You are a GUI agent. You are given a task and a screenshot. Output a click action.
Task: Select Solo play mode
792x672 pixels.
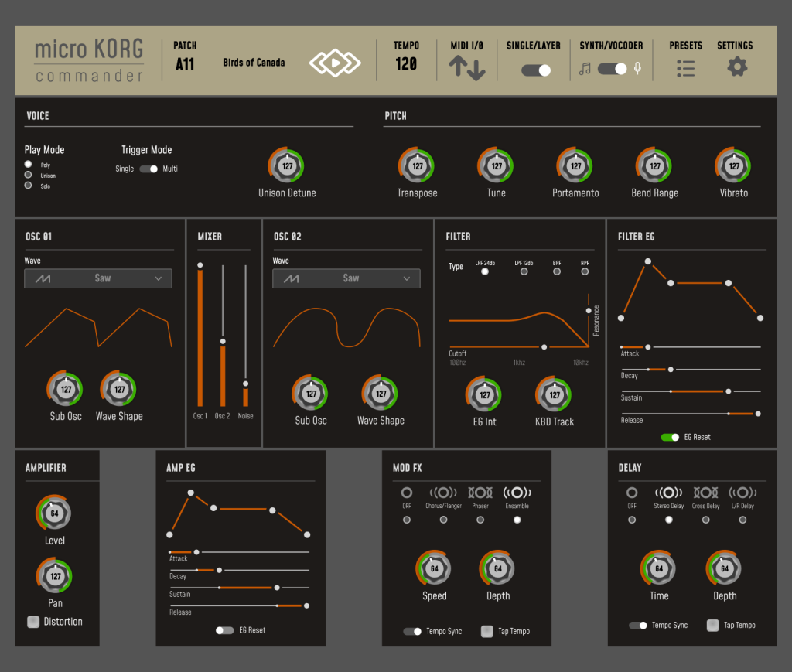pos(29,186)
